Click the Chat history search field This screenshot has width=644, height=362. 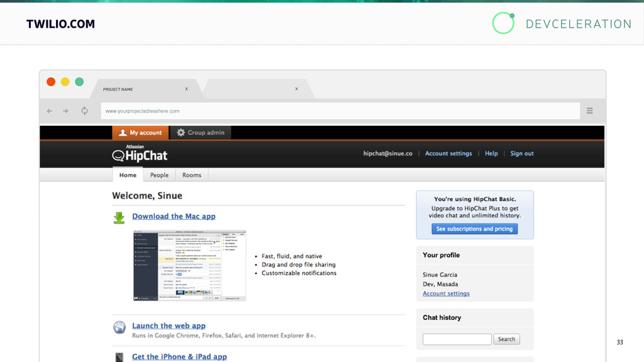457,339
